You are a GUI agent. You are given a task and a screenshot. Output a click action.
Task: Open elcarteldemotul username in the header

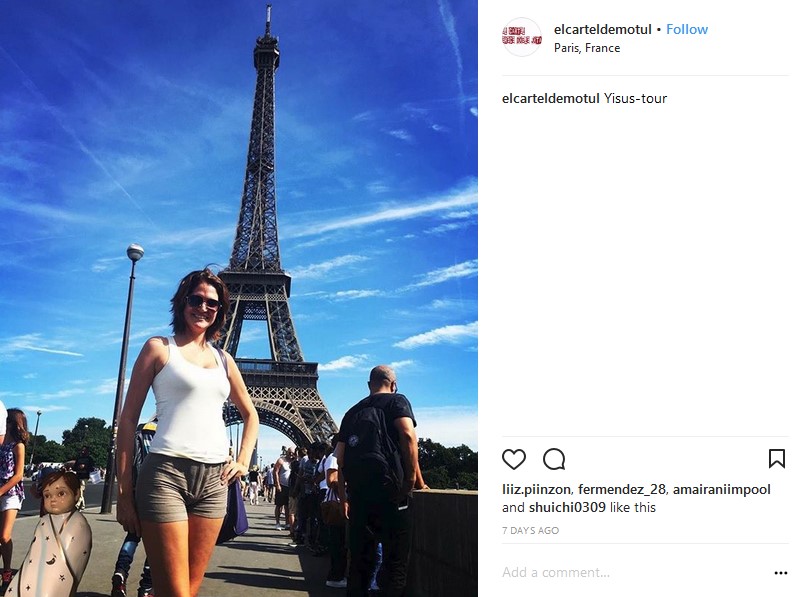(x=603, y=29)
